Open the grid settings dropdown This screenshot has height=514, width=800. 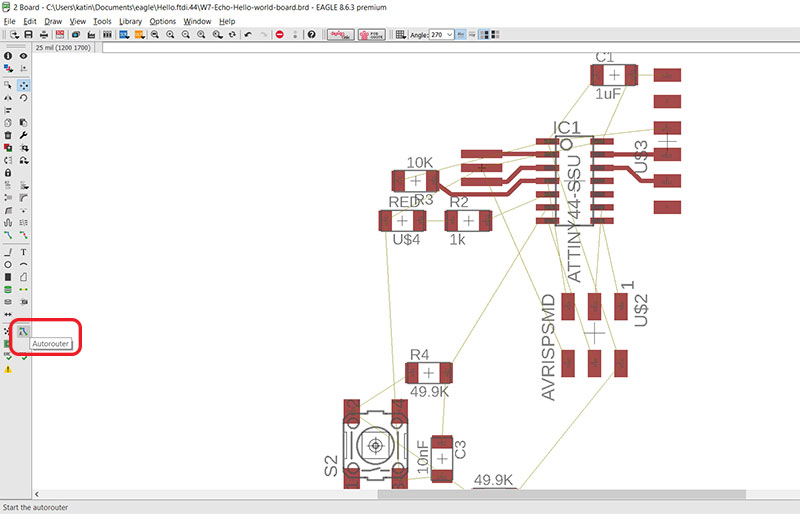pyautogui.click(x=401, y=35)
